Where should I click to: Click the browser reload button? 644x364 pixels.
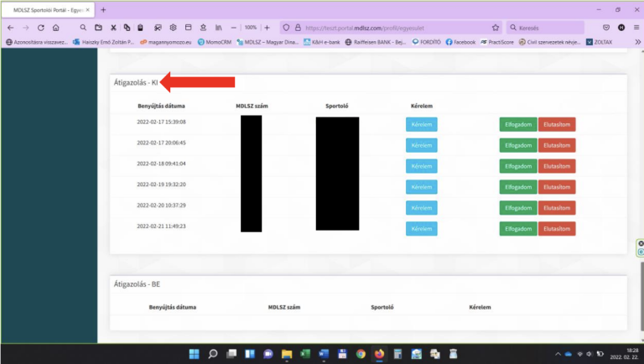coord(39,27)
